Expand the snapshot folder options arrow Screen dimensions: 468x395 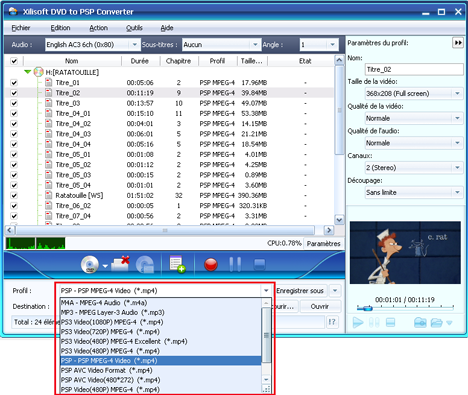tap(449, 323)
